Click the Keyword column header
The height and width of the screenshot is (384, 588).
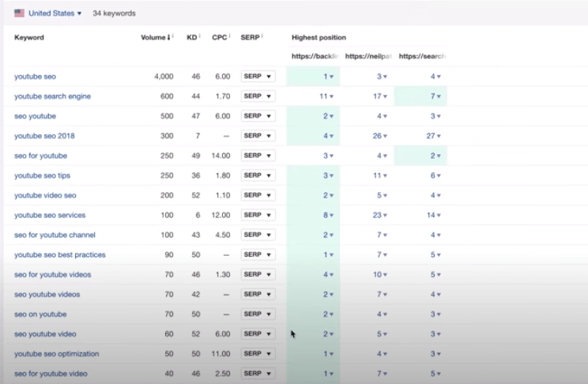click(29, 37)
